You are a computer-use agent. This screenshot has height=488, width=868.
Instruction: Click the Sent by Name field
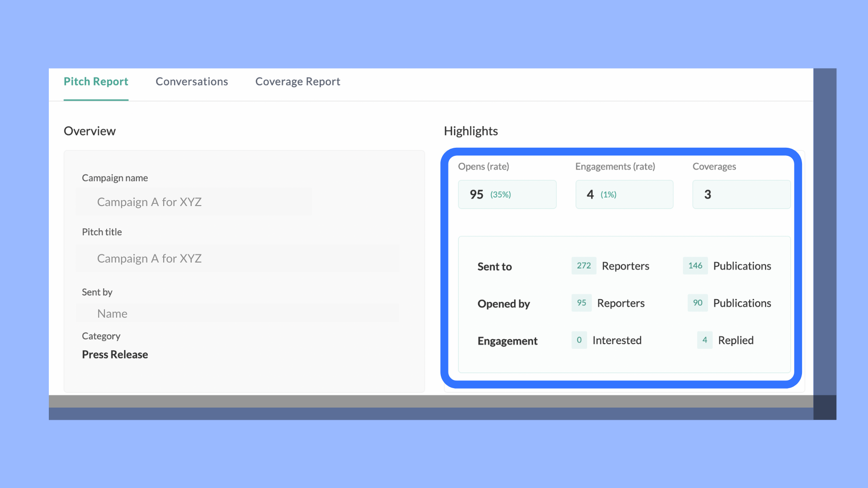point(238,314)
